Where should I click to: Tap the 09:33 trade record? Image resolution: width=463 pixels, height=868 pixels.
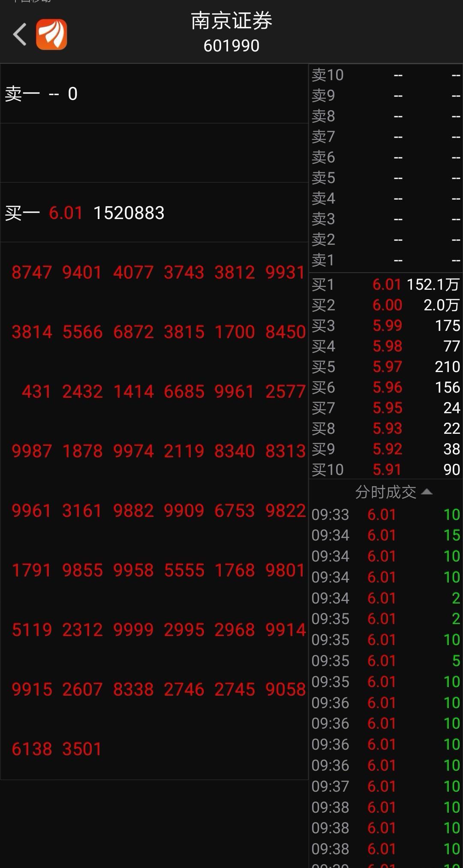pos(386,514)
